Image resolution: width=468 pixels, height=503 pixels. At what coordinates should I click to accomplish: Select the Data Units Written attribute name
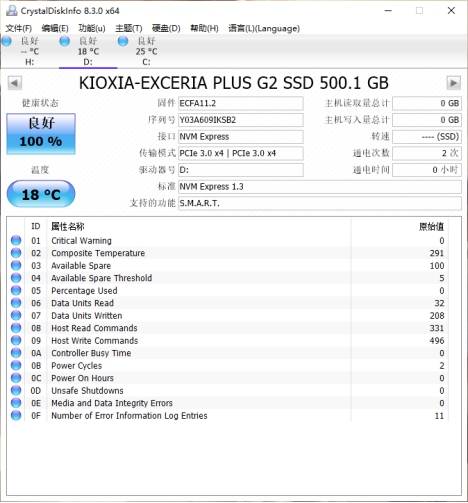tap(87, 315)
